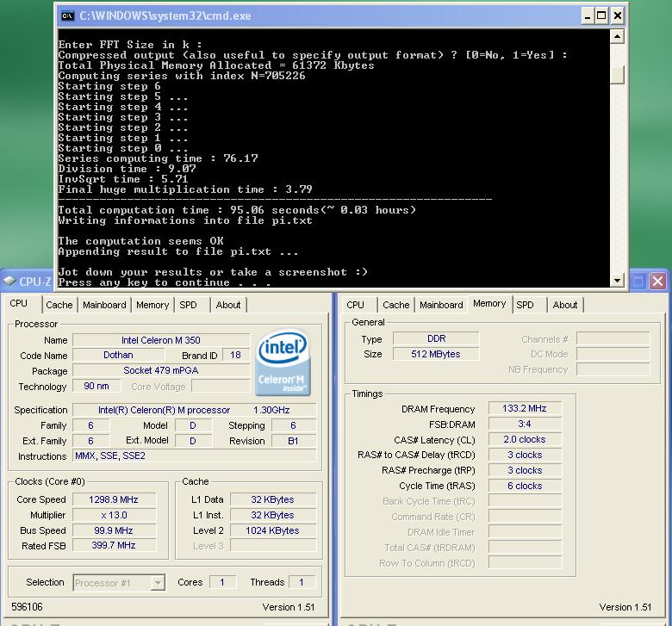Close the right CPU-Z window
Viewport: 672px width, 626px height.
coord(658,282)
